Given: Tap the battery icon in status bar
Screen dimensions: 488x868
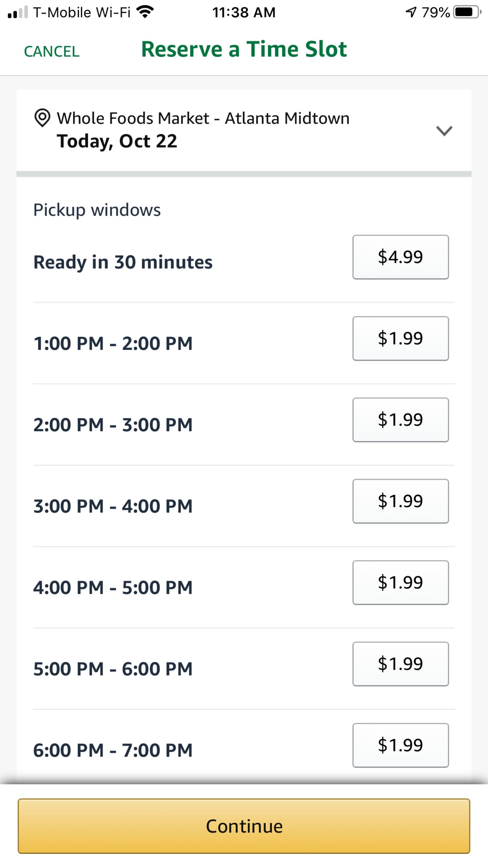Looking at the screenshot, I should click(467, 12).
